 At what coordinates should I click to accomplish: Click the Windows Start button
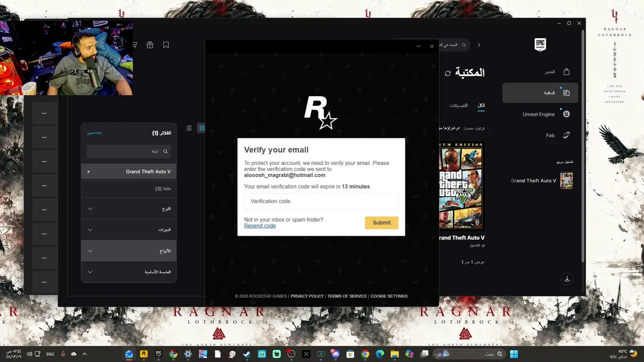pos(514,354)
